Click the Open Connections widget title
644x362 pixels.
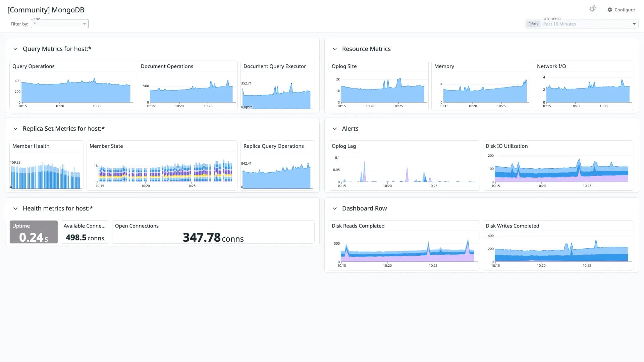click(x=137, y=226)
